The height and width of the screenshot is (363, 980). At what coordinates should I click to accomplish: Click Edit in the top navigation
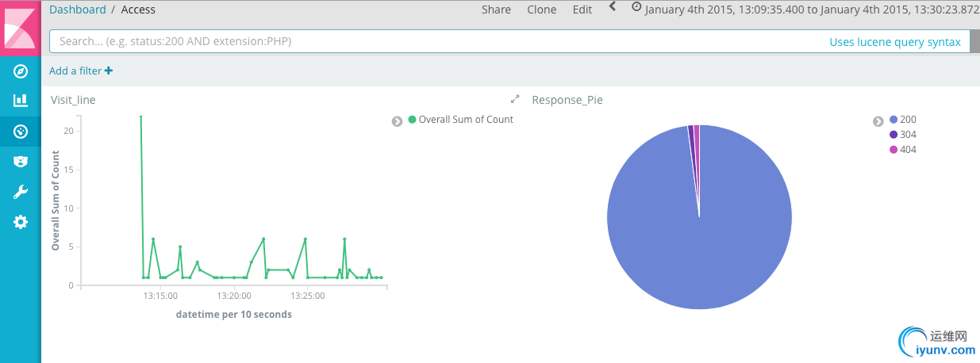click(582, 10)
